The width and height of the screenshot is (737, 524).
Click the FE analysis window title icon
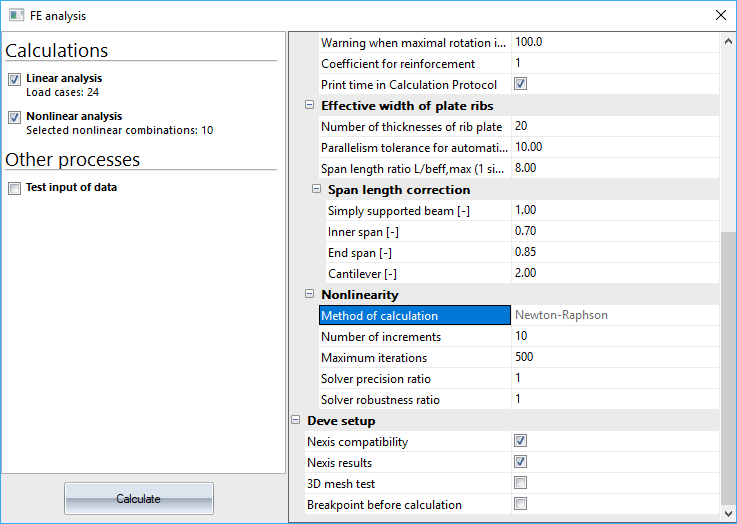coord(15,15)
